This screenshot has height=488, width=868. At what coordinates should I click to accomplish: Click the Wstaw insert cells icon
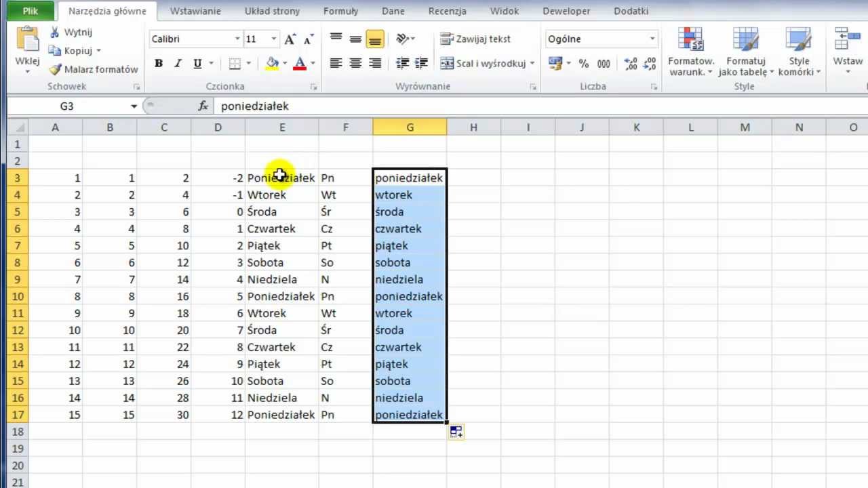point(848,39)
